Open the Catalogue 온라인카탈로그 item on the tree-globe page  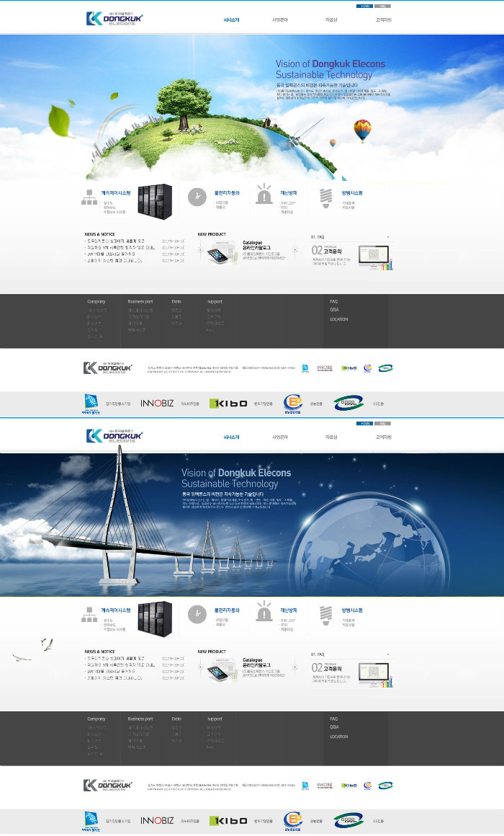pyautogui.click(x=257, y=245)
